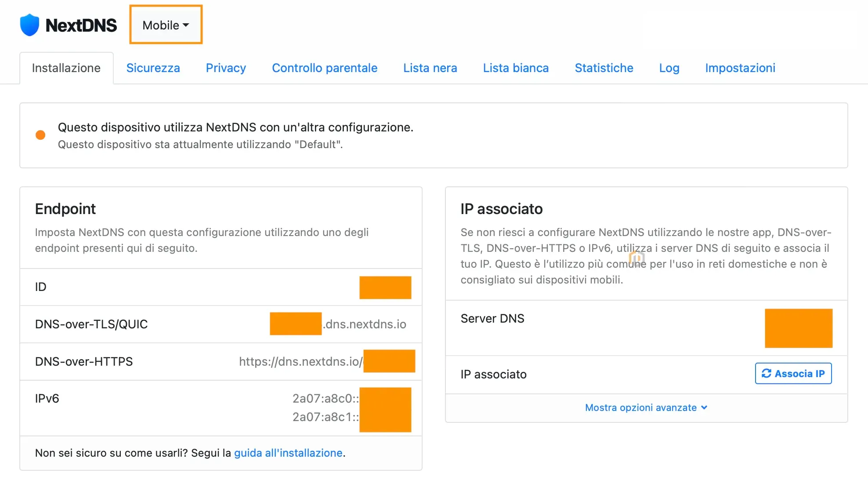Open the Log tab
Image resolution: width=868 pixels, height=487 pixels.
[669, 68]
